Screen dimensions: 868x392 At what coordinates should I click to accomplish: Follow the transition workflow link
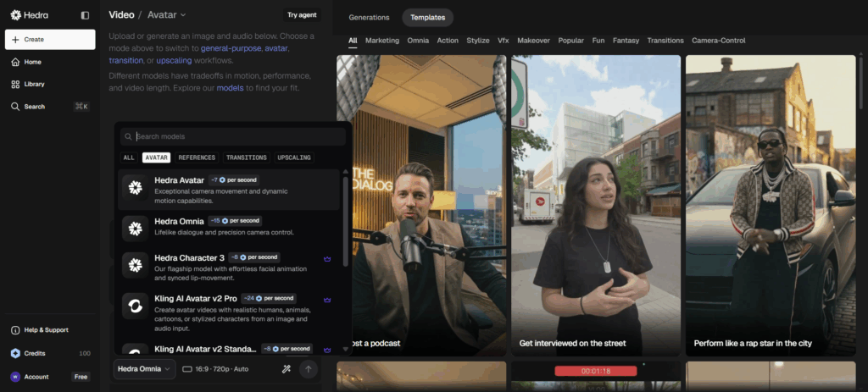coord(125,60)
